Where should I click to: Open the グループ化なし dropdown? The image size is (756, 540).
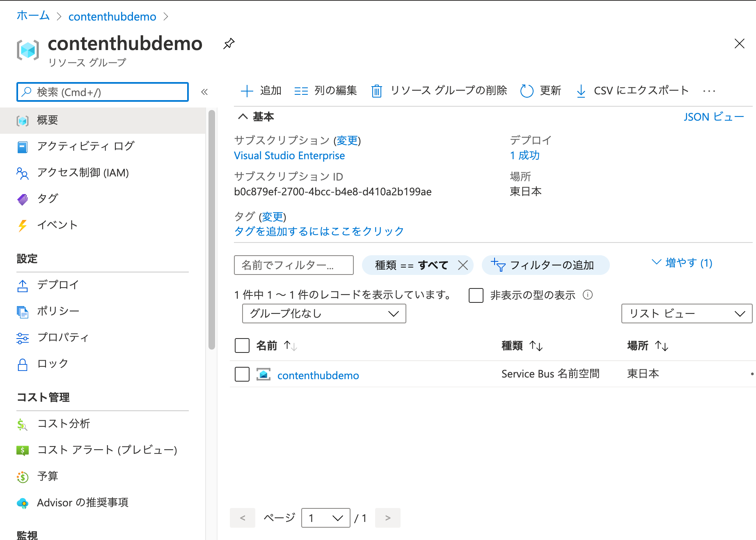point(324,313)
